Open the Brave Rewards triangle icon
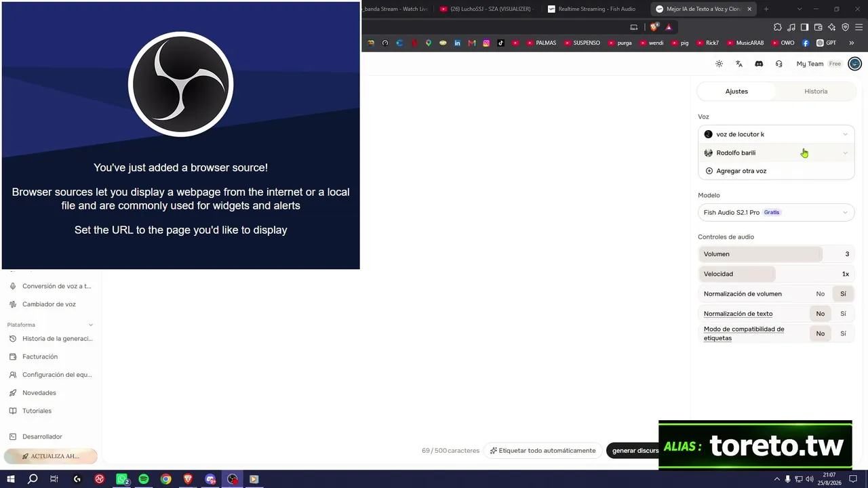The image size is (868, 488). point(669,27)
